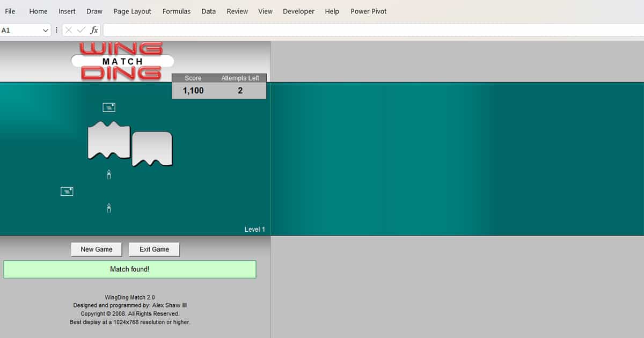This screenshot has width=644, height=338.
Task: Select the small figure tile below the matched pair
Action: tap(109, 174)
